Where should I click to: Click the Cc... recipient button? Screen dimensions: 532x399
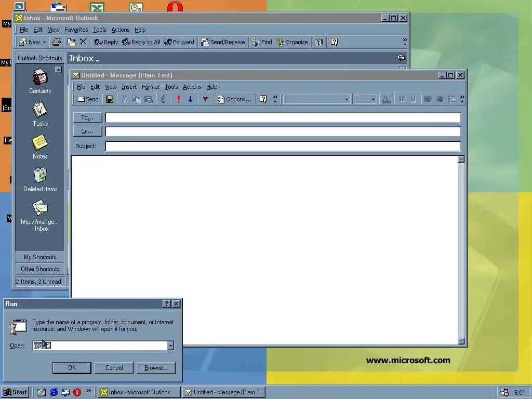(87, 131)
